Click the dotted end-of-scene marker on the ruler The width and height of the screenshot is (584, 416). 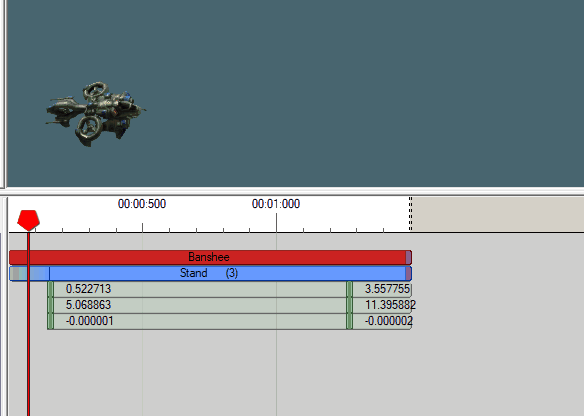coord(410,214)
